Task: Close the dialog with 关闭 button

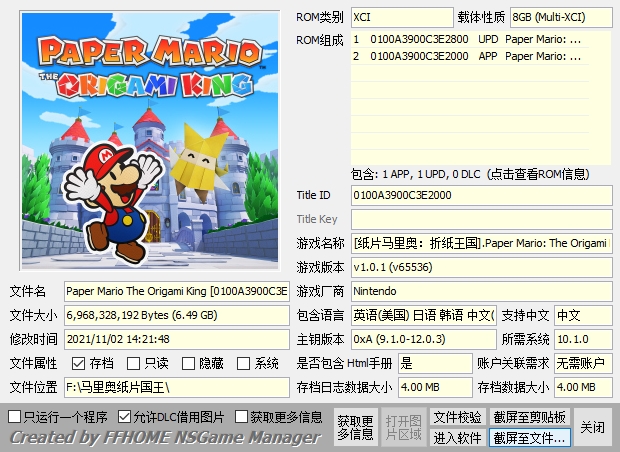Action: pyautogui.click(x=592, y=427)
